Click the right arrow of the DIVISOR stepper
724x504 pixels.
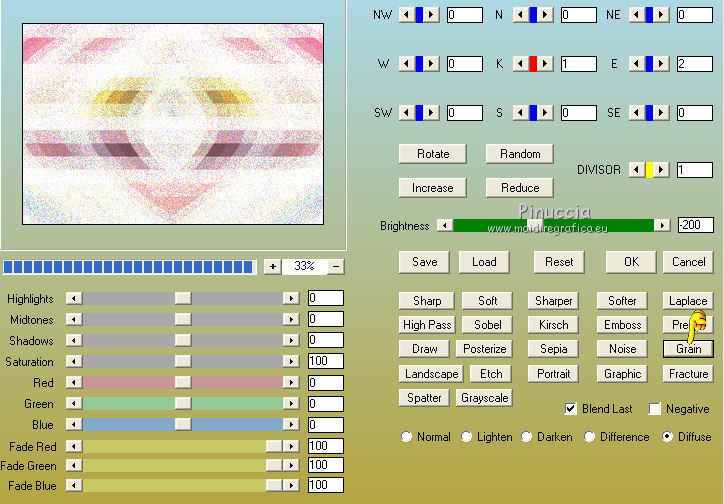pos(662,171)
